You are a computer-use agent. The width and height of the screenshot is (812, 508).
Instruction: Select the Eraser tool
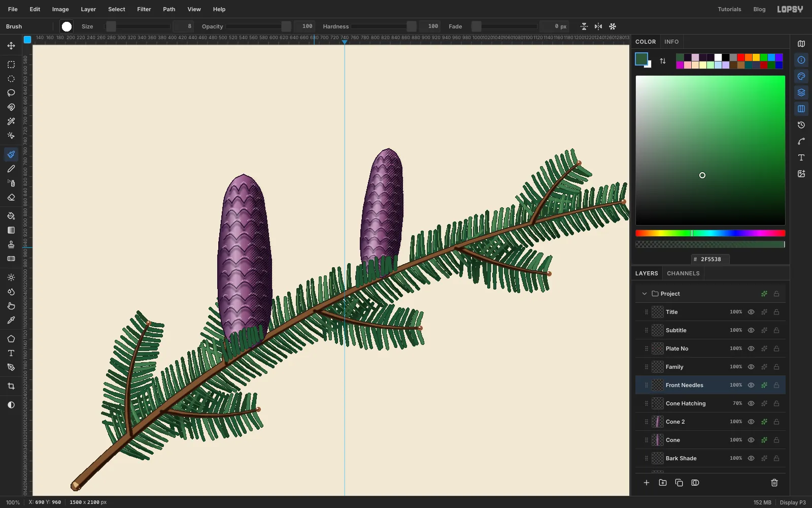pyautogui.click(x=11, y=197)
